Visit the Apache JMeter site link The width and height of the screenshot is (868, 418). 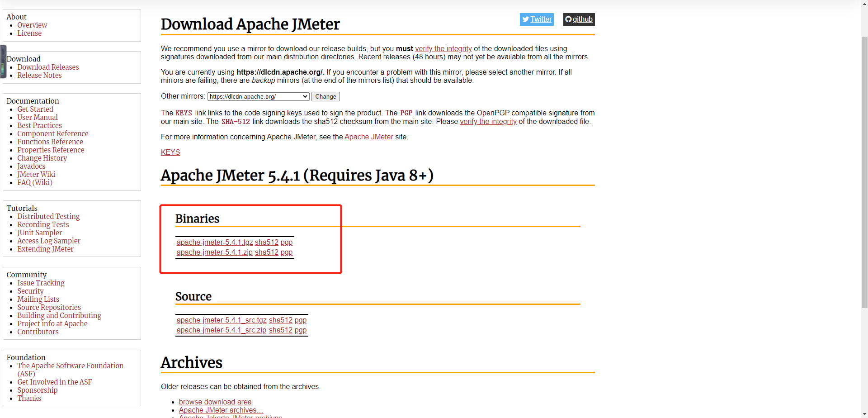[x=368, y=137]
